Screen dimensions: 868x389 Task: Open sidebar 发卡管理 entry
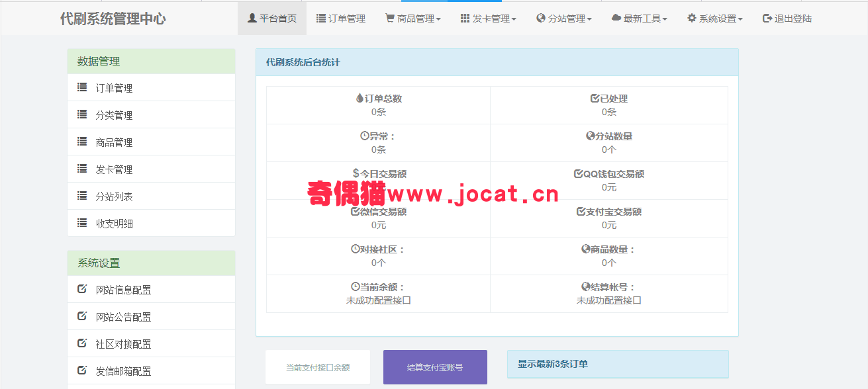(151, 169)
